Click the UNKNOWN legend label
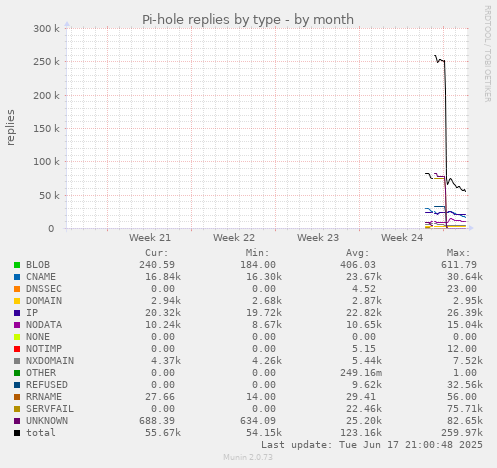497x468 pixels. point(47,421)
